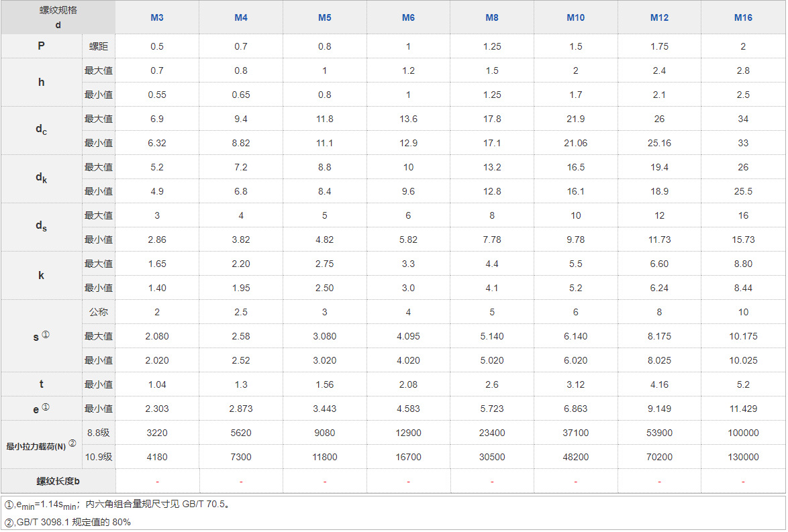
Task: Click the tensile load value 130000
Action: pos(743,457)
